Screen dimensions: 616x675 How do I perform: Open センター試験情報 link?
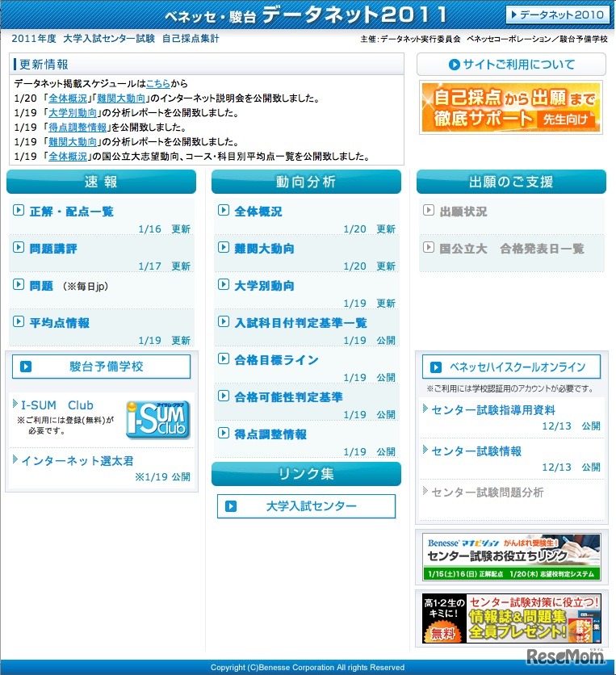(x=476, y=451)
